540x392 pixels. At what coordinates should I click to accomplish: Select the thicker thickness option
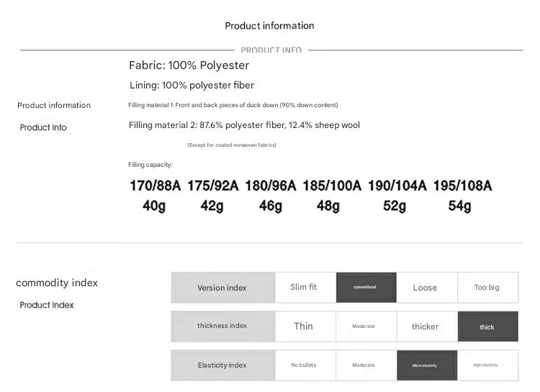click(x=426, y=326)
